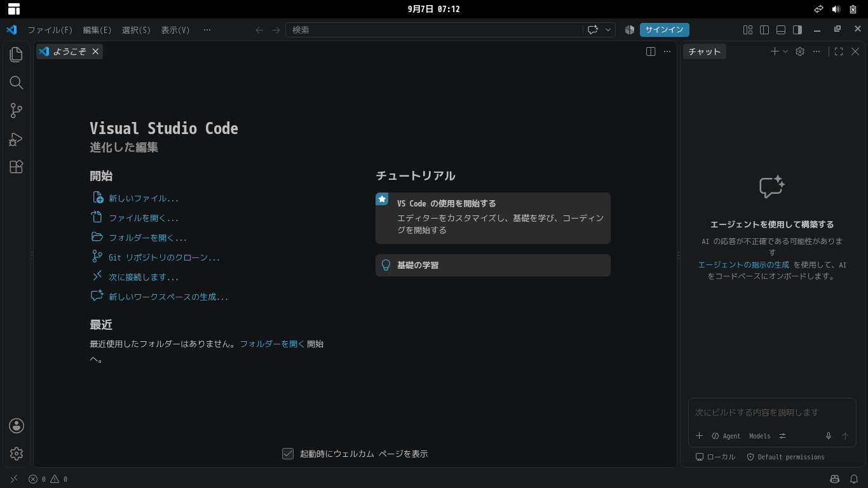Click ファイルを開く... link

pos(144,218)
